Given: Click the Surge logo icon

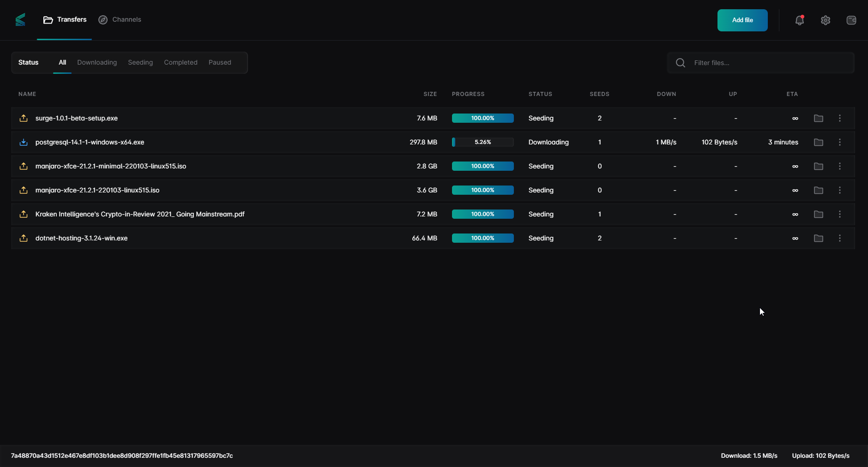Looking at the screenshot, I should [x=20, y=20].
